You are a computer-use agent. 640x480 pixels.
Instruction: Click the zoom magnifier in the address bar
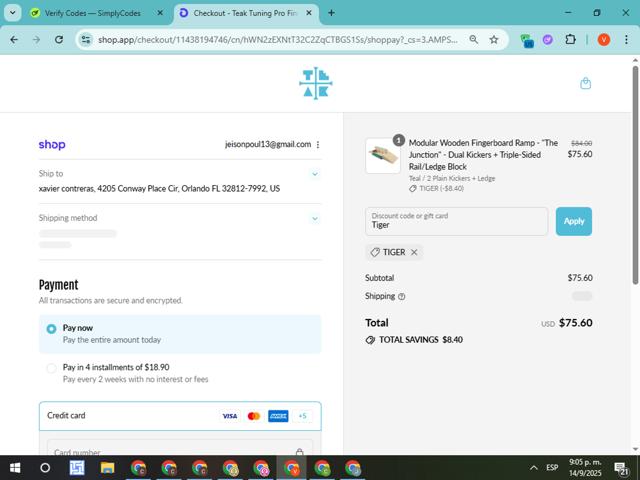tap(473, 40)
